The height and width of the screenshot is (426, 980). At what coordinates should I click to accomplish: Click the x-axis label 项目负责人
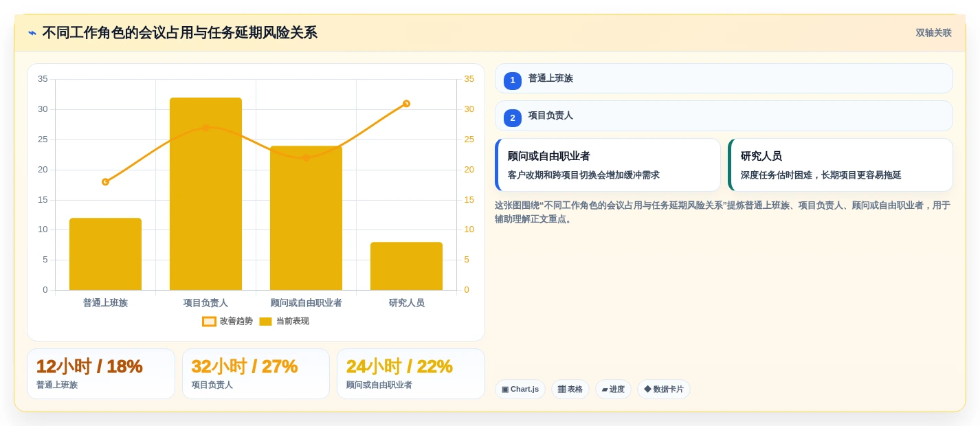point(205,303)
